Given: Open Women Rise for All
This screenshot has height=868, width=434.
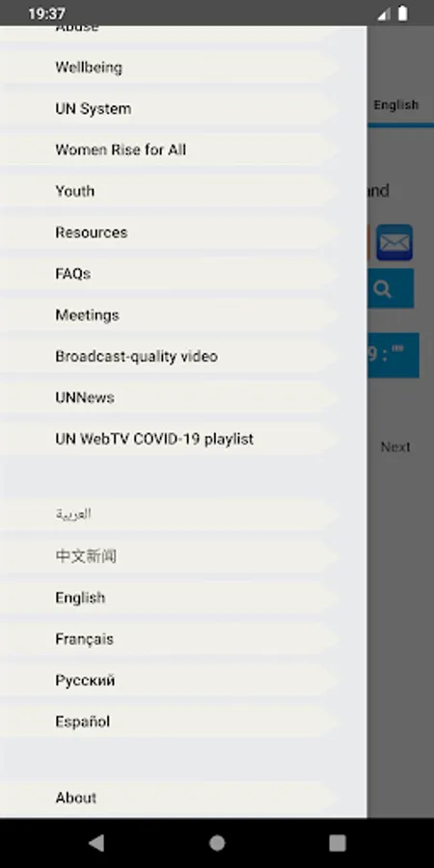Looking at the screenshot, I should click(x=169, y=150).
